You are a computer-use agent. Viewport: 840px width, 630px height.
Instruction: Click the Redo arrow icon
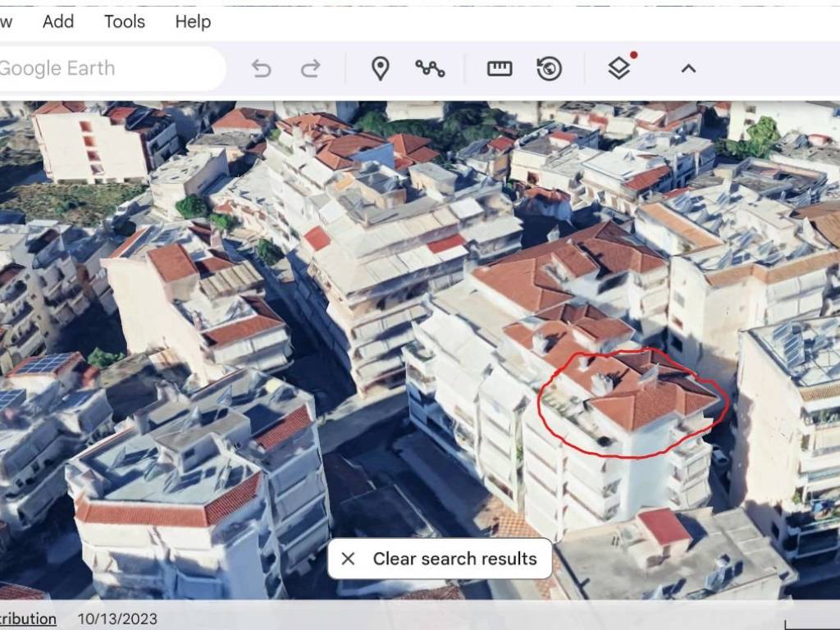pyautogui.click(x=310, y=69)
